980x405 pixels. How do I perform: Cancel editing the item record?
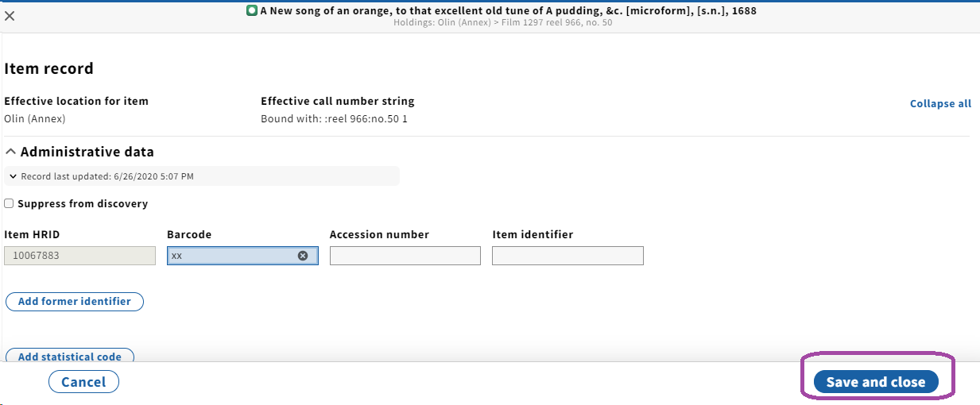click(x=83, y=382)
